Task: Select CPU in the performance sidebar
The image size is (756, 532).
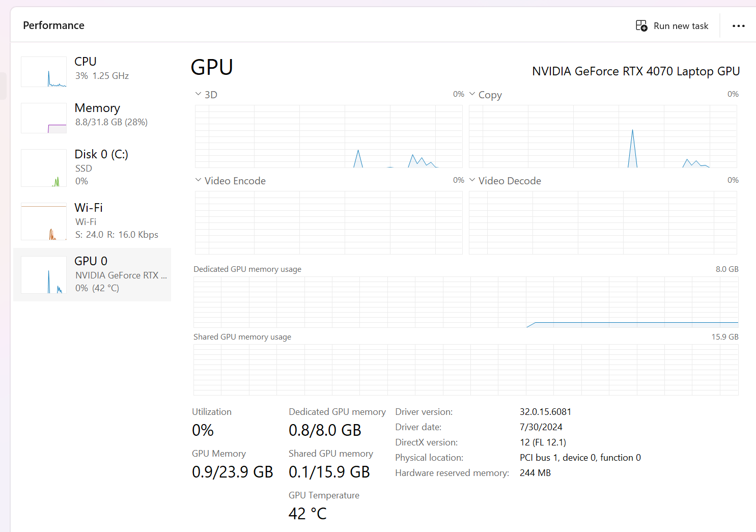Action: coord(92,72)
